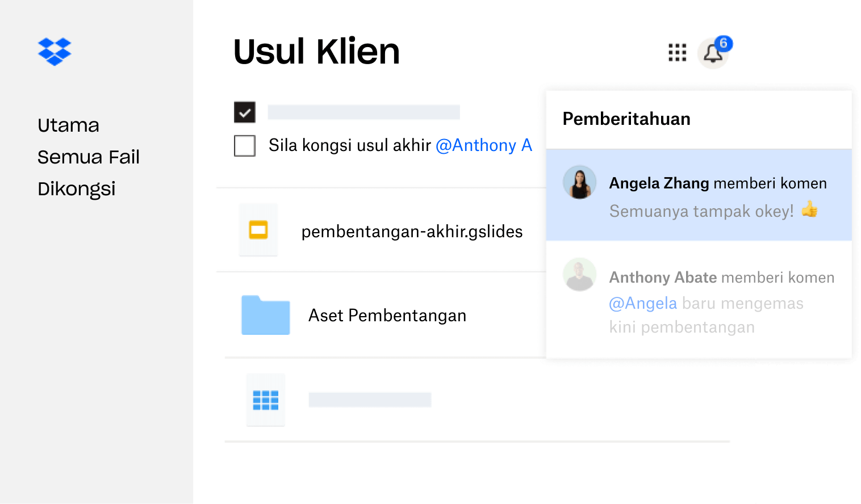Image resolution: width=861 pixels, height=504 pixels.
Task: Click the thumbs up emoji in Angela's comment
Action: (809, 209)
